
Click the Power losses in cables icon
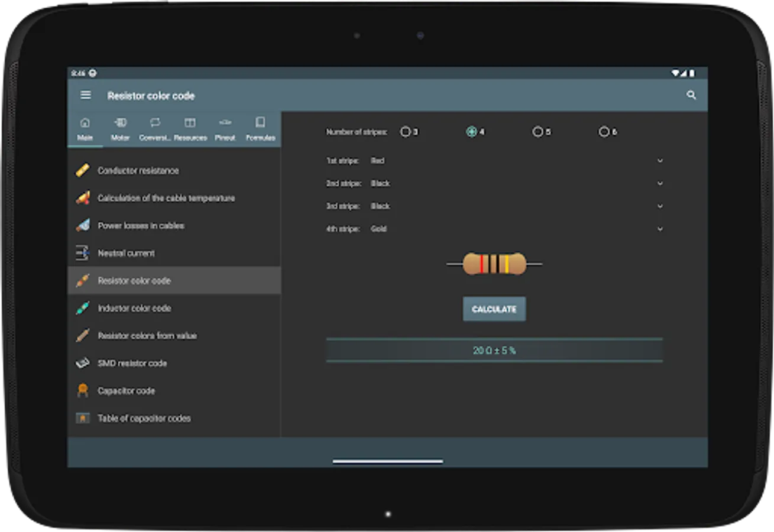pyautogui.click(x=83, y=225)
